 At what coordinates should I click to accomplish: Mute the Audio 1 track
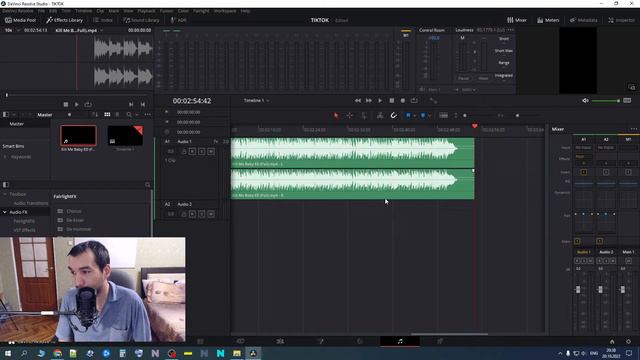211,151
